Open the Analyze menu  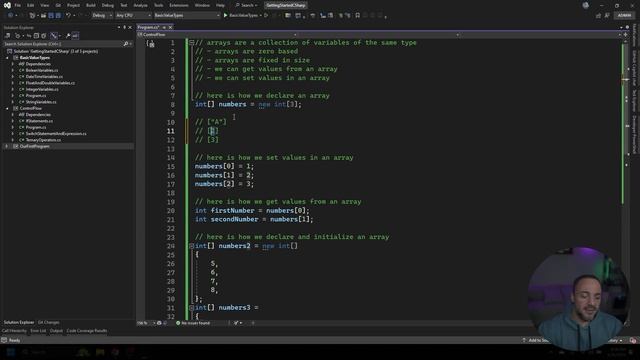point(140,5)
